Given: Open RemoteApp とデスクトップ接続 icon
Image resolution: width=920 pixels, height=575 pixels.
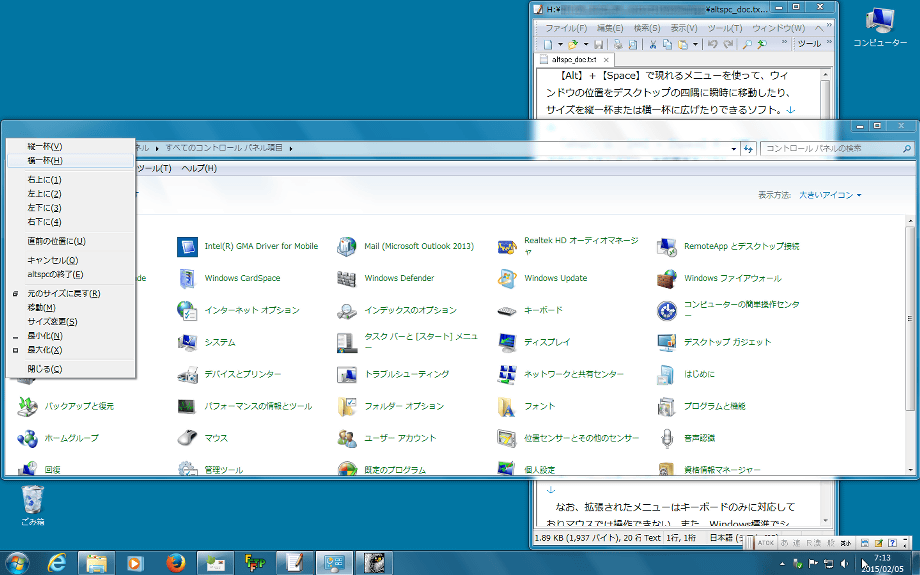Looking at the screenshot, I should [667, 246].
